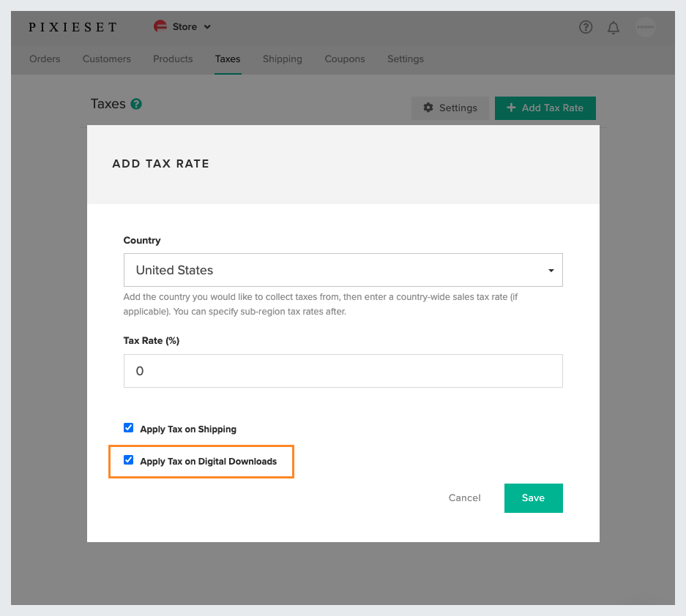Open the Orders tab
The height and width of the screenshot is (616, 686).
click(45, 59)
